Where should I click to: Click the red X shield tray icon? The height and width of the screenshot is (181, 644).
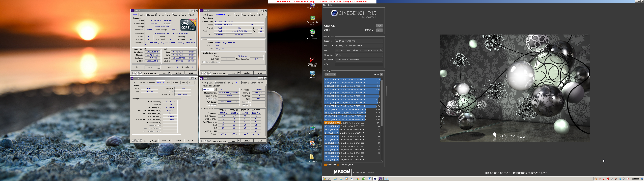pyautogui.click(x=608, y=179)
